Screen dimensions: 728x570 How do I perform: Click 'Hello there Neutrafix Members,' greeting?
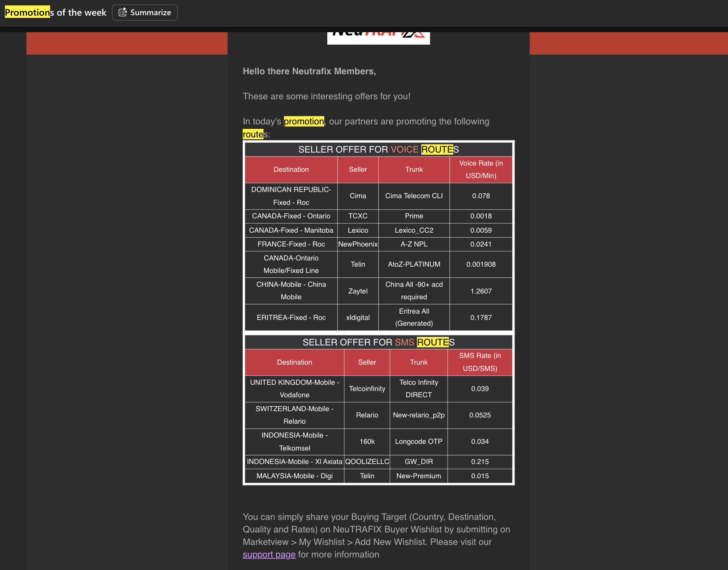(x=309, y=71)
